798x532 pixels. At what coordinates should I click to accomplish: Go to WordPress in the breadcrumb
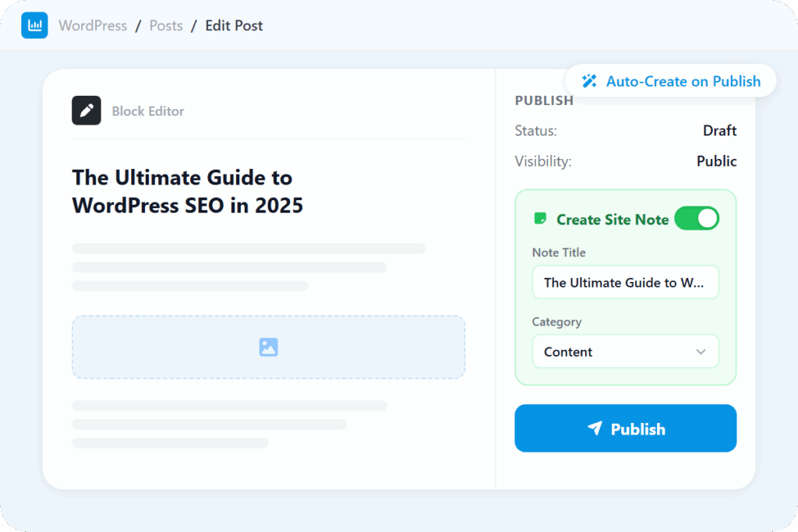tap(93, 26)
